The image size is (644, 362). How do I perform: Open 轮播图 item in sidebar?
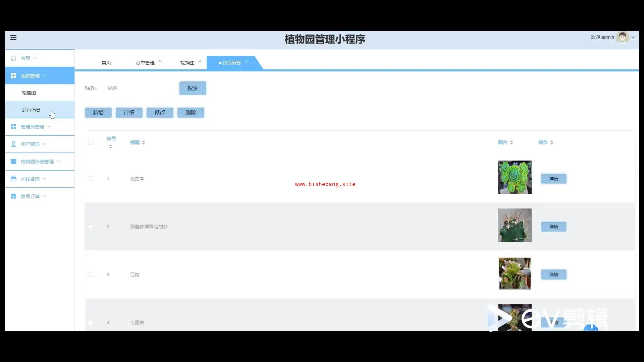[x=29, y=93]
